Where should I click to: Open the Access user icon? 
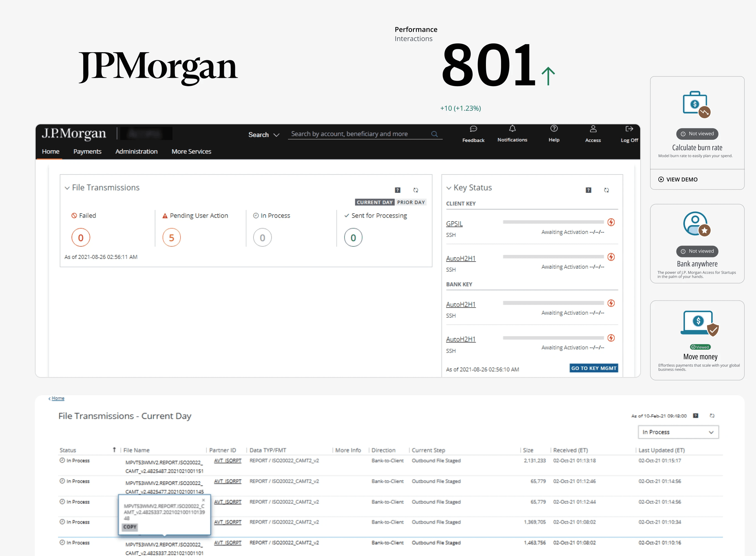point(593,129)
